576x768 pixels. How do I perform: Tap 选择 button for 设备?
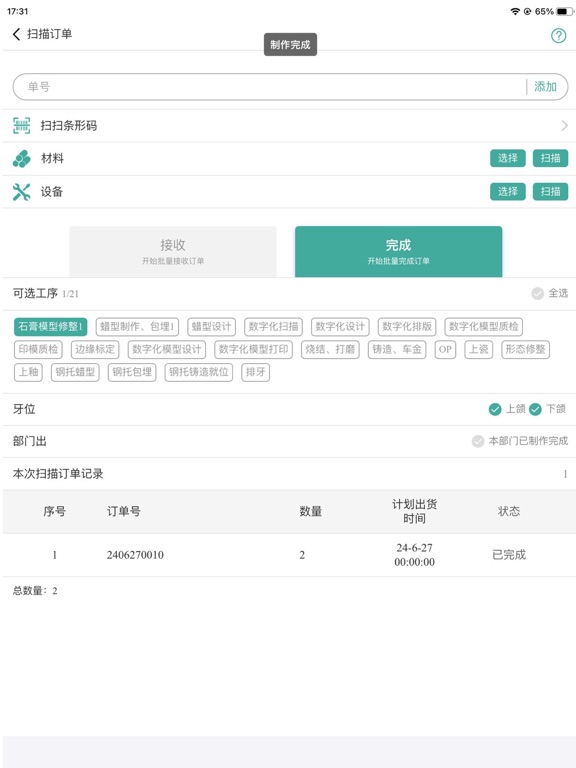[x=508, y=192]
